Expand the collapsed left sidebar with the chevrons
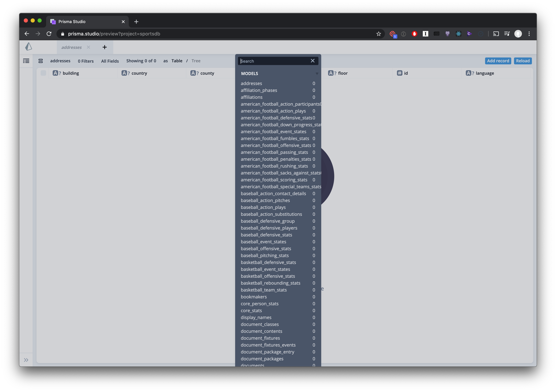 pyautogui.click(x=26, y=360)
